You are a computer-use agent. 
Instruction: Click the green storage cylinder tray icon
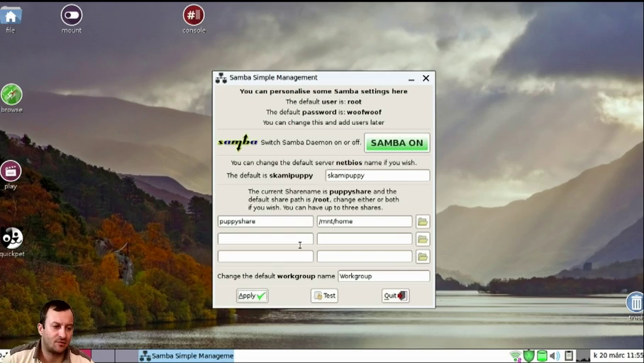coord(542,356)
